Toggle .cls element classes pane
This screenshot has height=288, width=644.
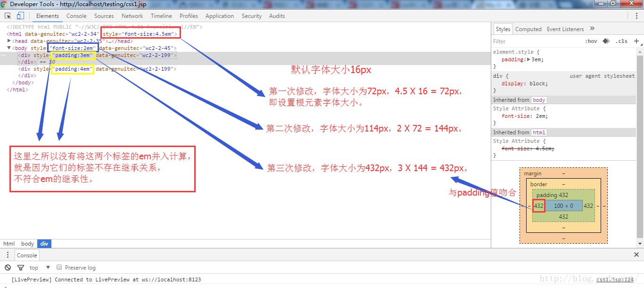[x=621, y=41]
